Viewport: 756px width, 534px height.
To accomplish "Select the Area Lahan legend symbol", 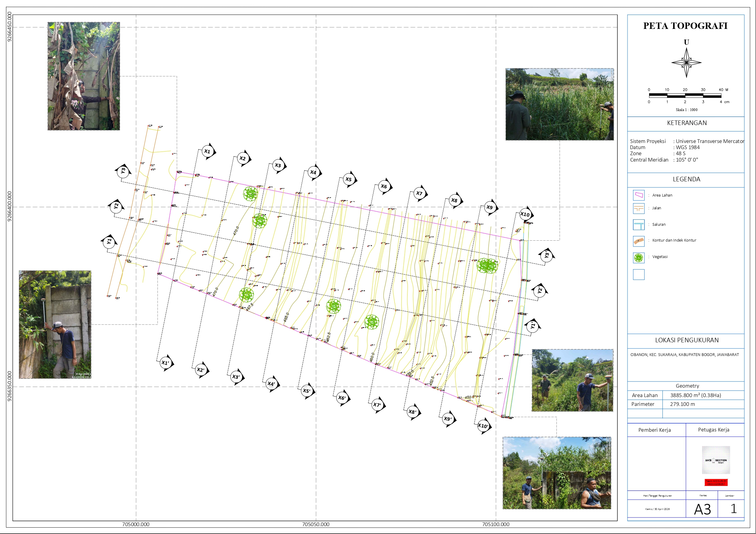I will click(x=638, y=195).
